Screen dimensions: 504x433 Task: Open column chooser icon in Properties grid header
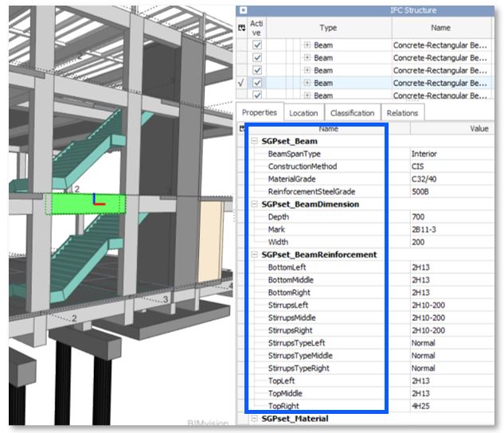pyautogui.click(x=241, y=128)
